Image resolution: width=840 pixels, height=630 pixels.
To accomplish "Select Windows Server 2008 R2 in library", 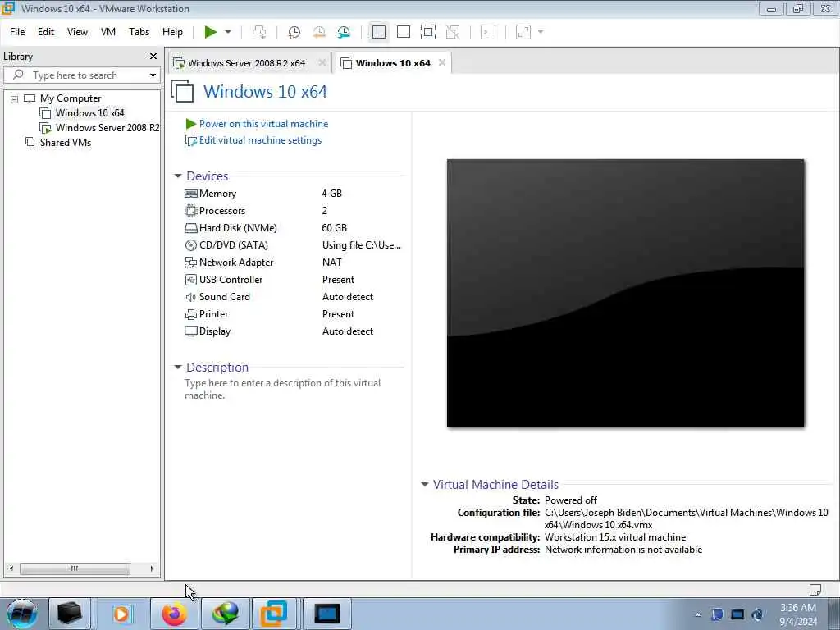I will coord(99,128).
